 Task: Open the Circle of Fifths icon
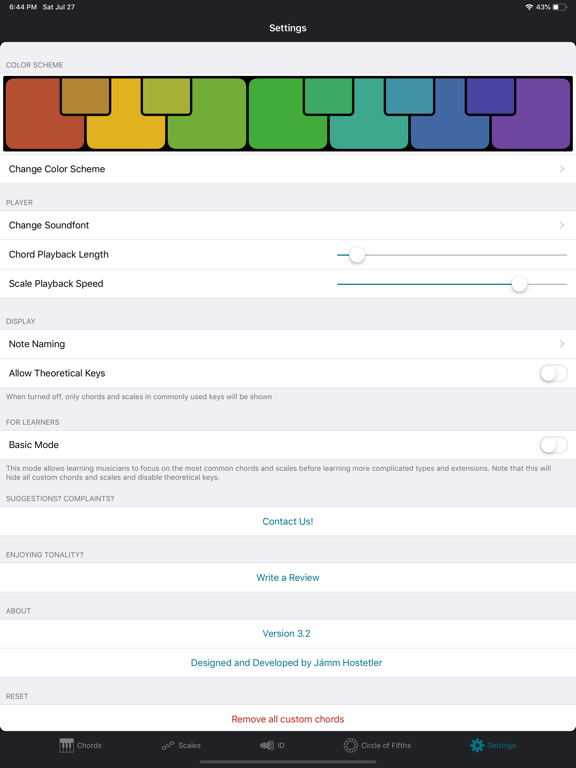[351, 745]
